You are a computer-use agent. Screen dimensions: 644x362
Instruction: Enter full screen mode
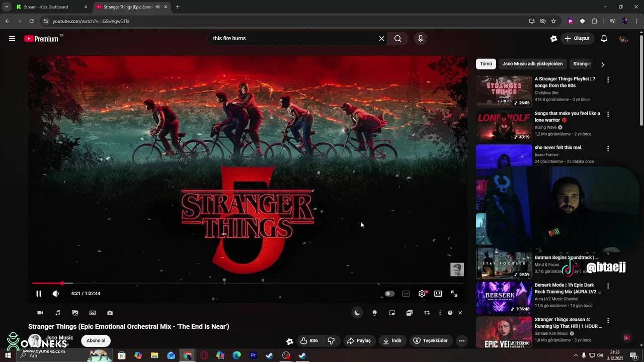tap(454, 294)
